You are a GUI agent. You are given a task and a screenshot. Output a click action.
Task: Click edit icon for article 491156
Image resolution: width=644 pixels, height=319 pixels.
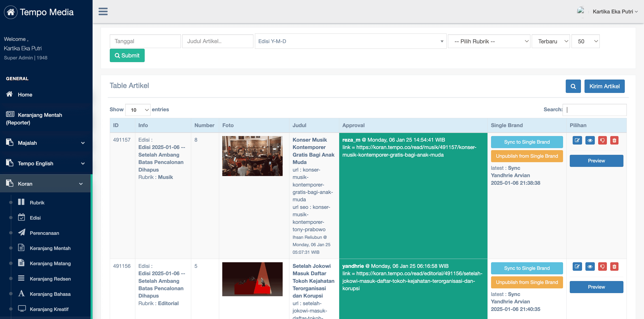(577, 267)
